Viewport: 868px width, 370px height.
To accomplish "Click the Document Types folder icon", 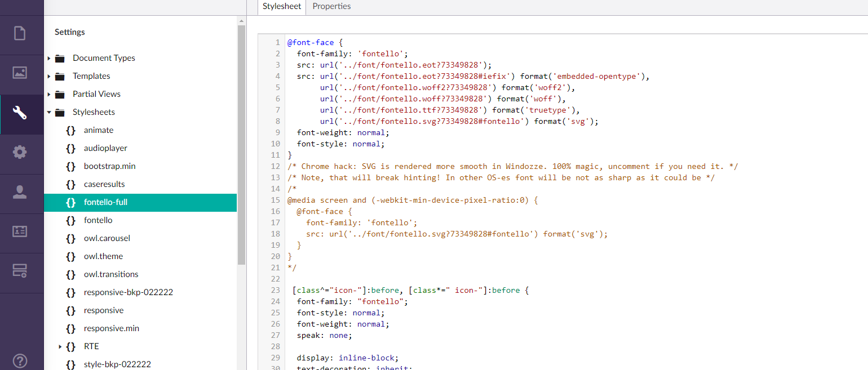I will pyautogui.click(x=60, y=58).
